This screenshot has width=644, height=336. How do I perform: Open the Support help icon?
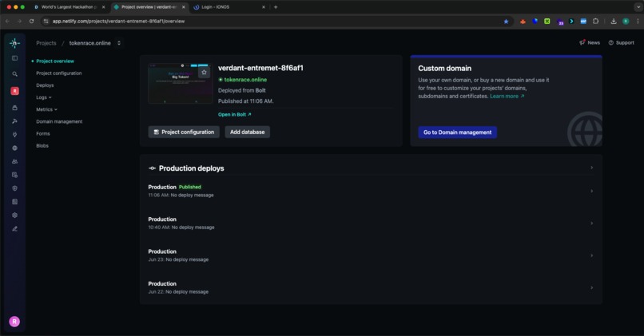pyautogui.click(x=610, y=42)
